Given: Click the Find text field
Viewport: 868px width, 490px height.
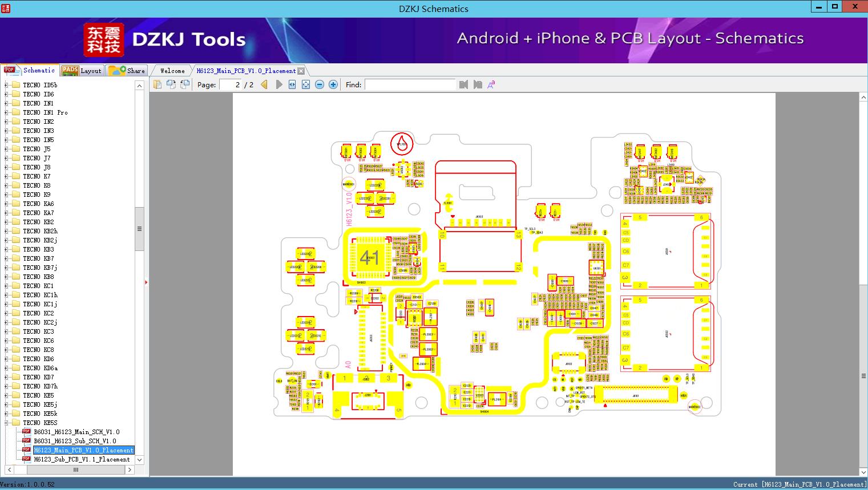Looking at the screenshot, I should click(410, 84).
